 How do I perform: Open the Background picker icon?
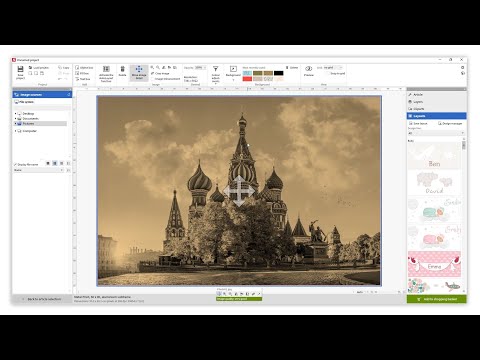tap(233, 69)
